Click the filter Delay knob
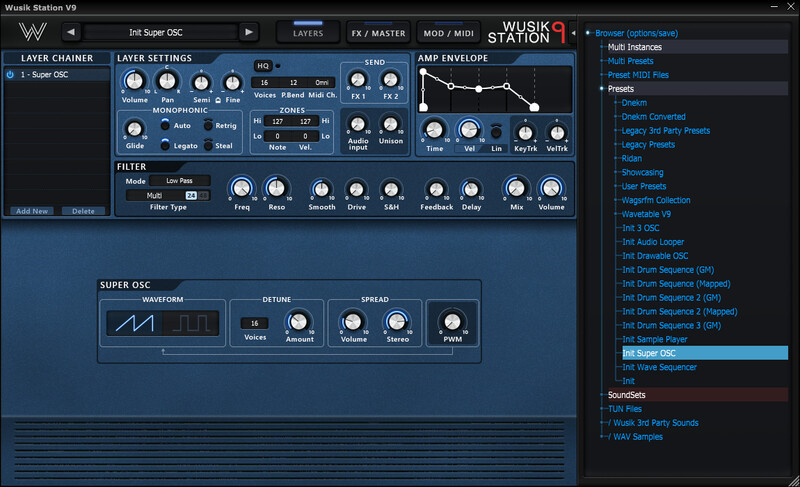Screen dimensions: 800x487 (471, 190)
